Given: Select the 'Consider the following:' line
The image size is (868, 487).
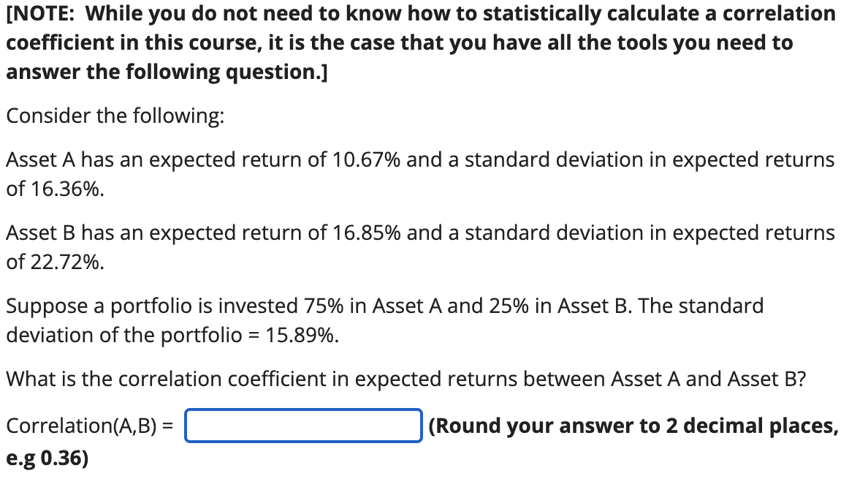Looking at the screenshot, I should pos(115,115).
